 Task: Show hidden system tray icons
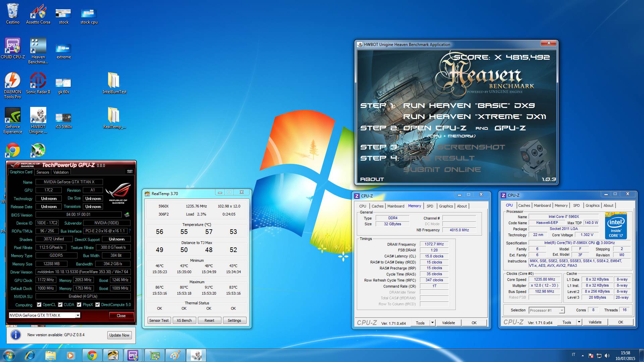pos(583,356)
